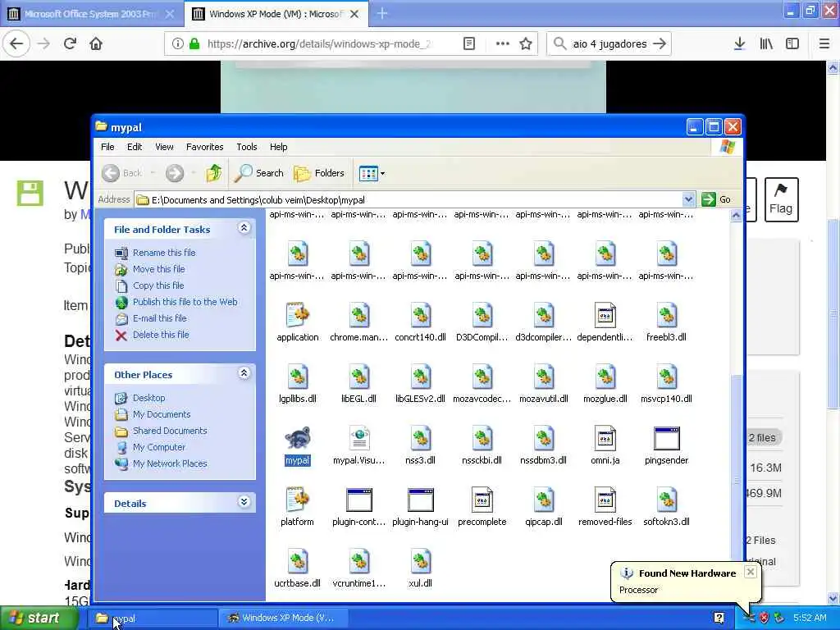This screenshot has height=630, width=840.
Task: Select the libEGL.dll file
Action: [359, 377]
